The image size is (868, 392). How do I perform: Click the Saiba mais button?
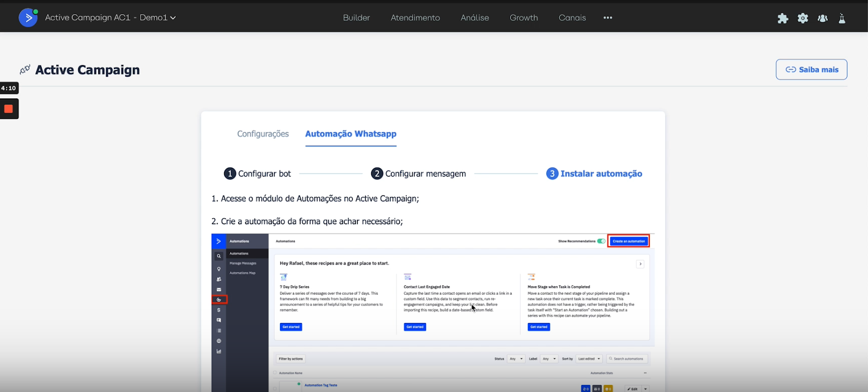(811, 69)
